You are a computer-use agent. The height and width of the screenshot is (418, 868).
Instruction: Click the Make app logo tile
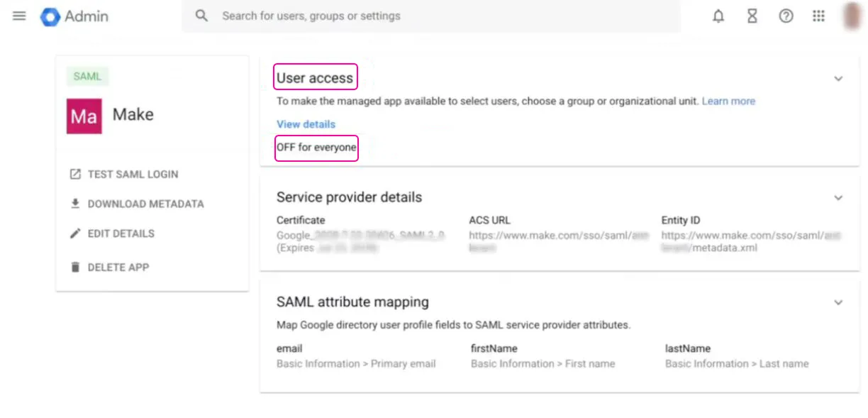84,116
